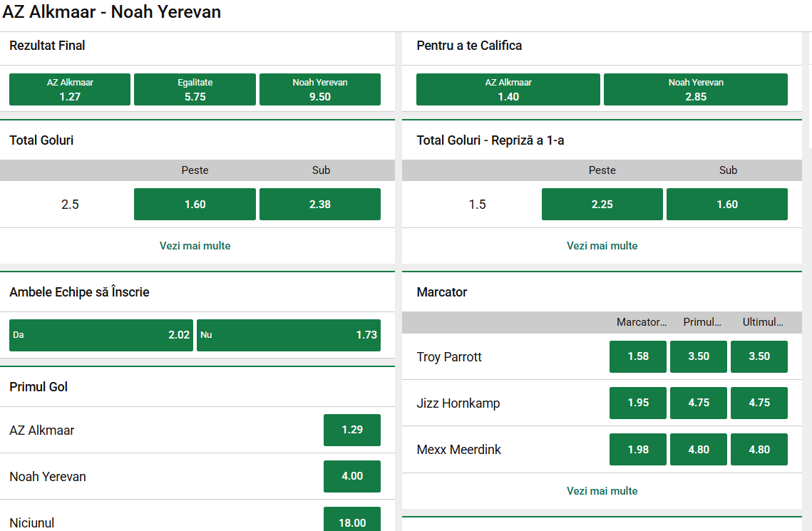Select Sub 2.5 total goals at 2.38
812x531 pixels.
[x=320, y=205]
